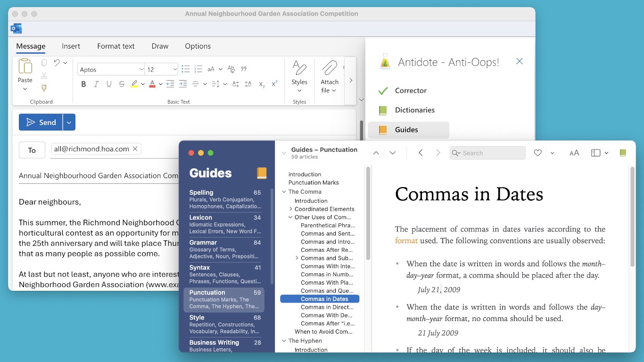
Task: Open dictionaries via the green book toolbar icon
Action: point(623,153)
